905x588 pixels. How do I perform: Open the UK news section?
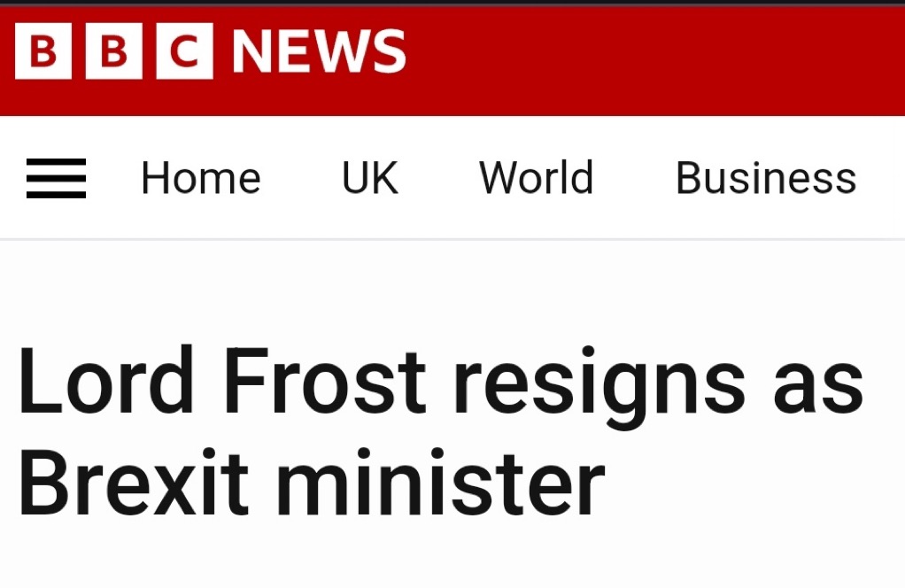point(370,178)
